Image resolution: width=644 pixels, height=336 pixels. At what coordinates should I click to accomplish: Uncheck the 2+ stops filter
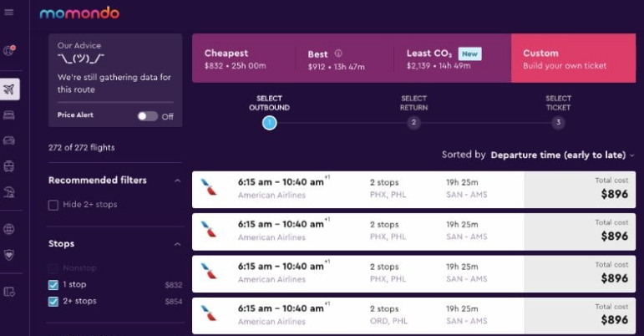53,301
